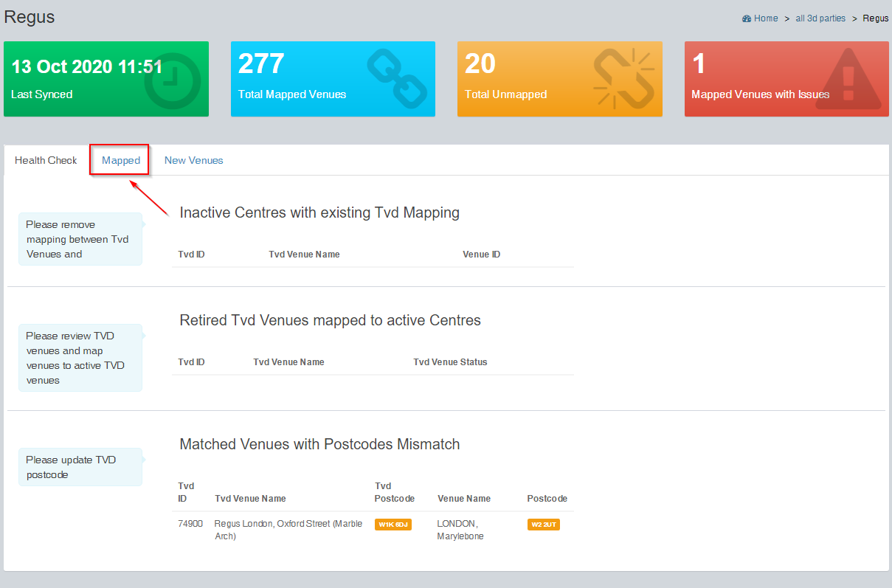Switch to the New Venues tab

(x=194, y=160)
